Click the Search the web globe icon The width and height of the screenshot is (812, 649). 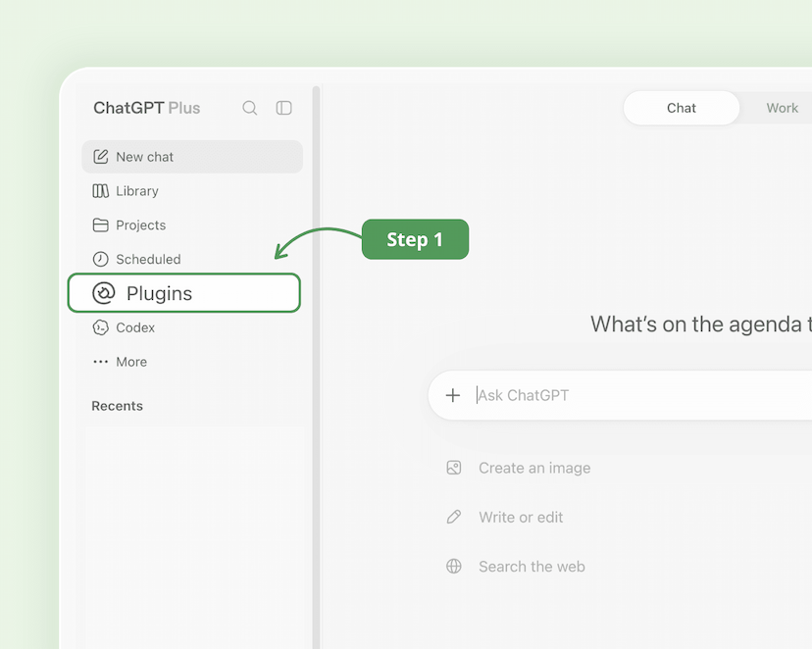[x=454, y=567]
